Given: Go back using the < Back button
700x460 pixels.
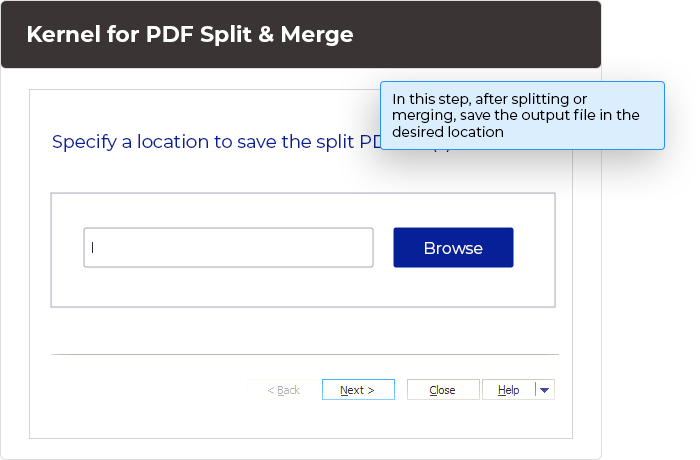Looking at the screenshot, I should pos(284,390).
